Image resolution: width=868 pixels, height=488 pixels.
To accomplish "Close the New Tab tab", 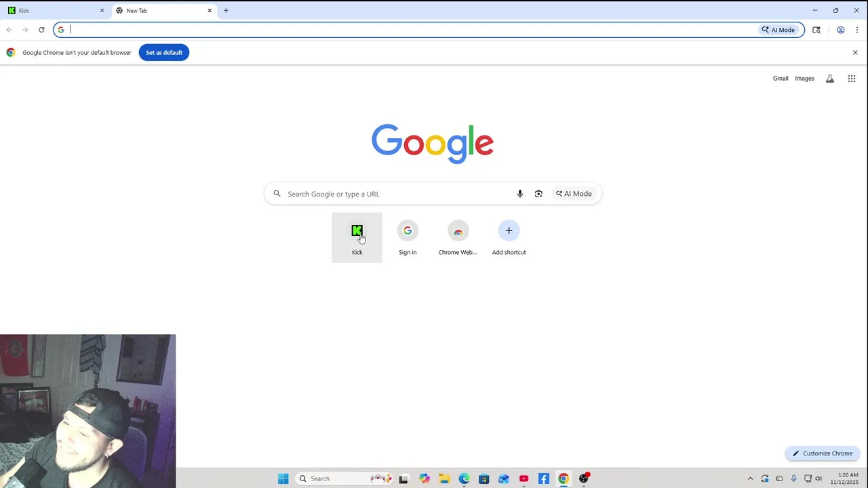I will [x=210, y=11].
